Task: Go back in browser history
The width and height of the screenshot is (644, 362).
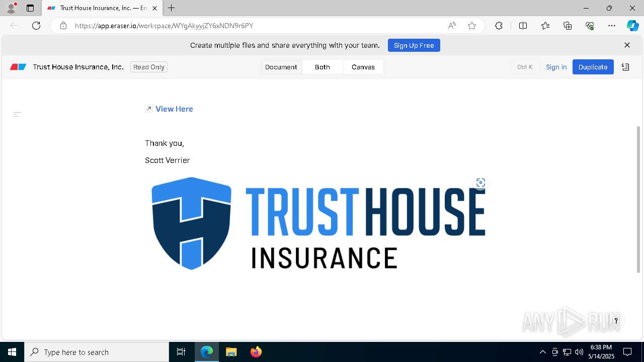Action: click(14, 26)
